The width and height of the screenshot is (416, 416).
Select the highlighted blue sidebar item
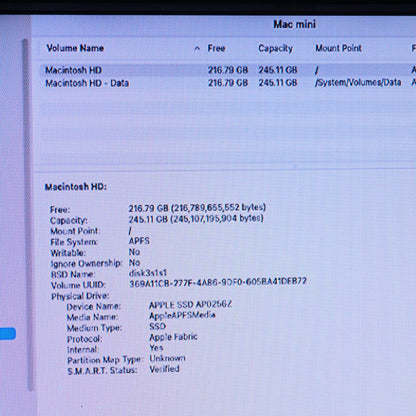(8, 334)
